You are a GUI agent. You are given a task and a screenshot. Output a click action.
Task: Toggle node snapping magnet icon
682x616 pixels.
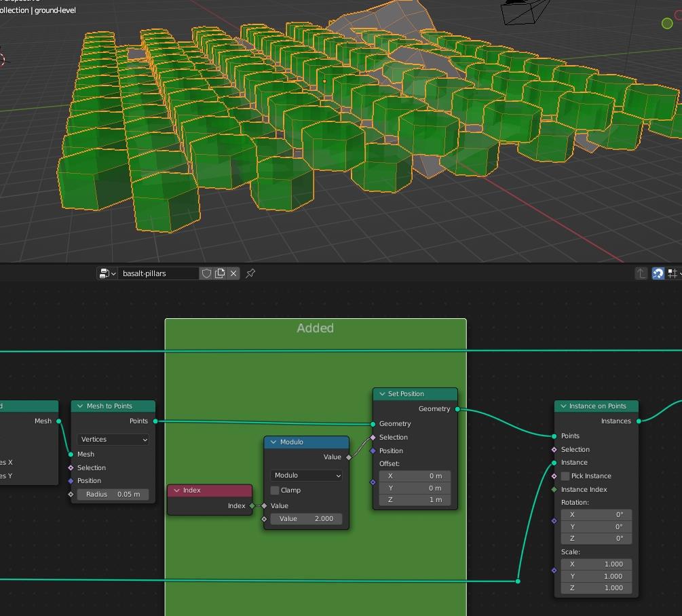[658, 273]
